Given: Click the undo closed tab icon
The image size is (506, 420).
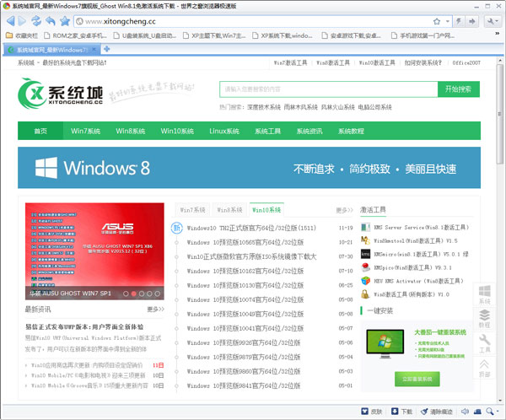Looking at the screenshot, I should click(51, 21).
